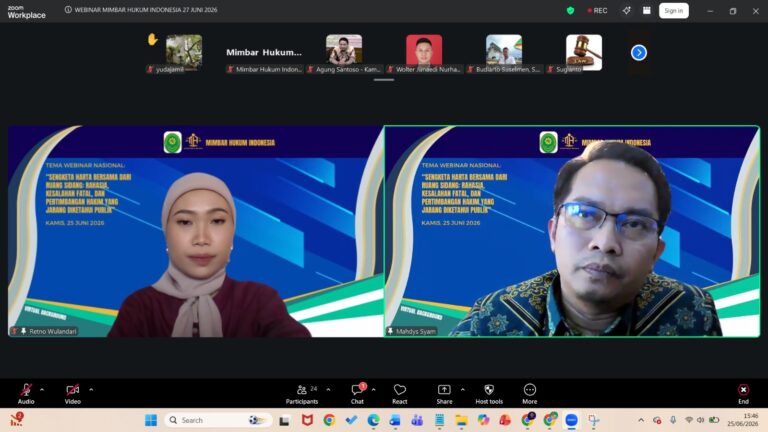Toggle the REC recording indicator

pos(598,10)
